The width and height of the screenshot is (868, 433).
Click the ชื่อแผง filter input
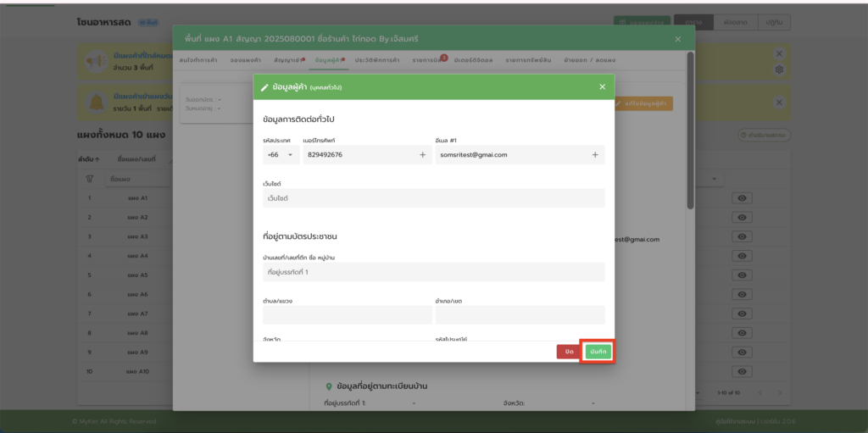click(138, 180)
